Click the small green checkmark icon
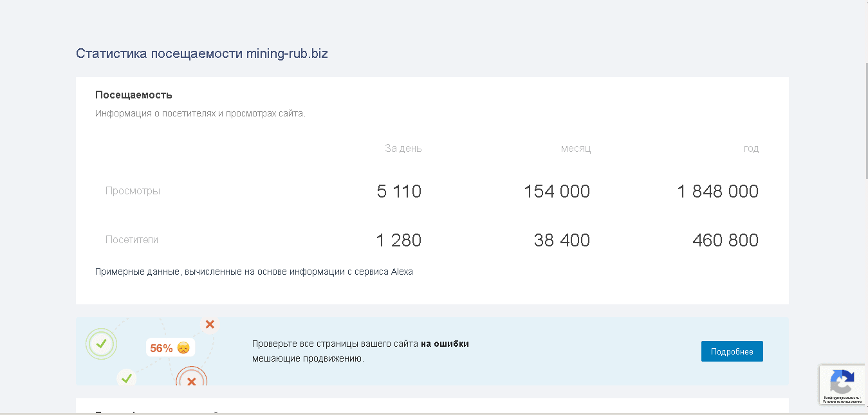This screenshot has width=868, height=415. pyautogui.click(x=127, y=378)
